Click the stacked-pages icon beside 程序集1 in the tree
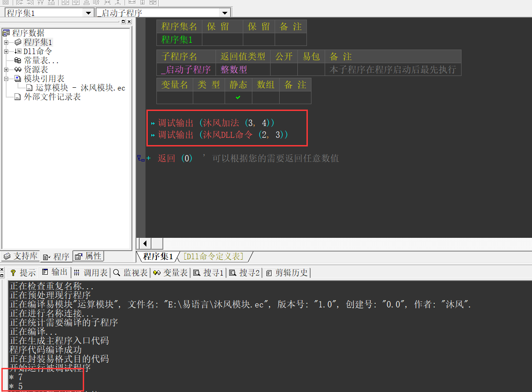The image size is (532, 392). pyautogui.click(x=18, y=42)
